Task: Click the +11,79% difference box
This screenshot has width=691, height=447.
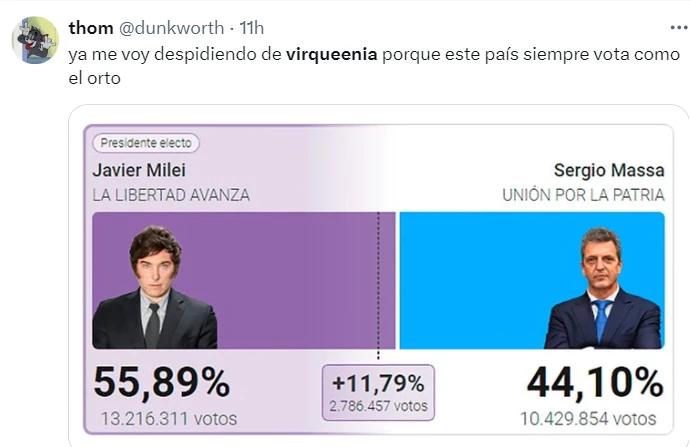Action: pyautogui.click(x=377, y=388)
